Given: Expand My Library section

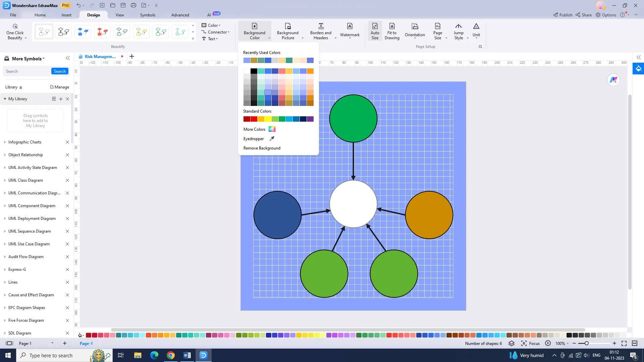Looking at the screenshot, I should [x=5, y=99].
